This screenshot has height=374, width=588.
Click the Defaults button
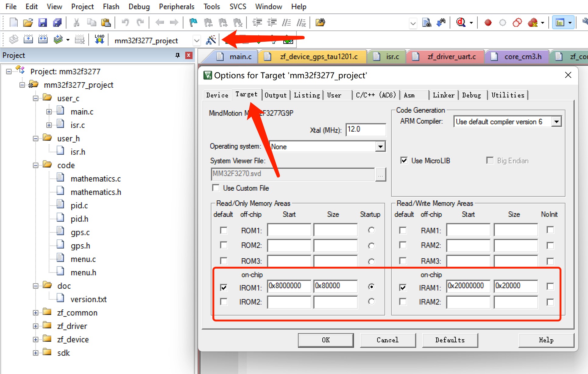[450, 340]
